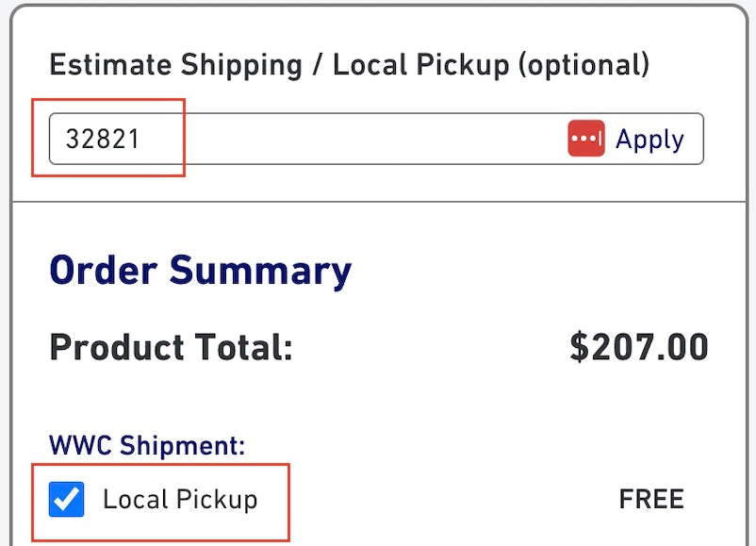Click blank space in ZIP field after 32821
The width and height of the screenshot is (756, 546).
[x=358, y=140]
